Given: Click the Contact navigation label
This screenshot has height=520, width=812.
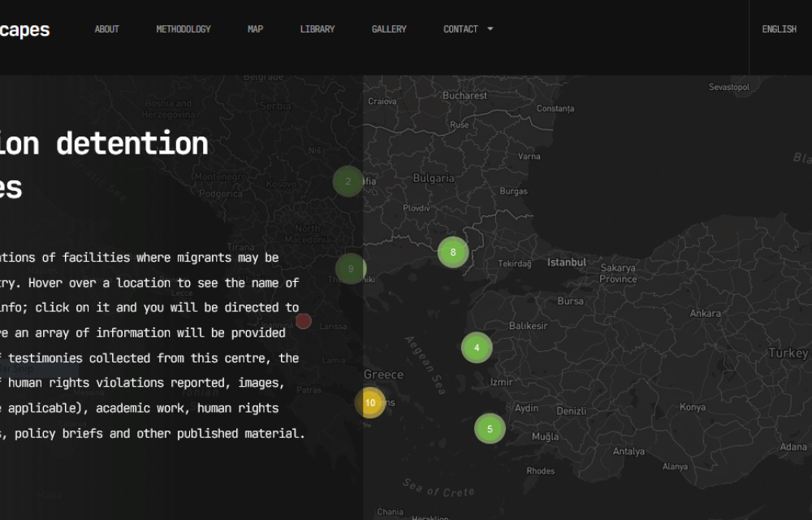Looking at the screenshot, I should 460,29.
